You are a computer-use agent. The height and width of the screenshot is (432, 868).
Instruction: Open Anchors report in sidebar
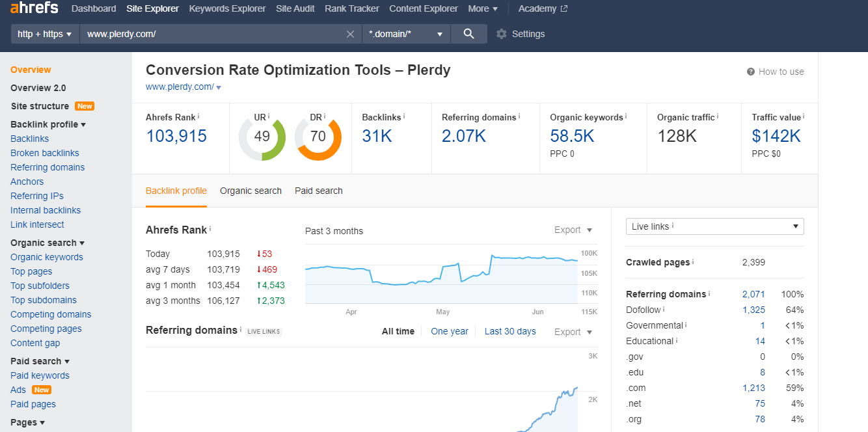(x=27, y=182)
